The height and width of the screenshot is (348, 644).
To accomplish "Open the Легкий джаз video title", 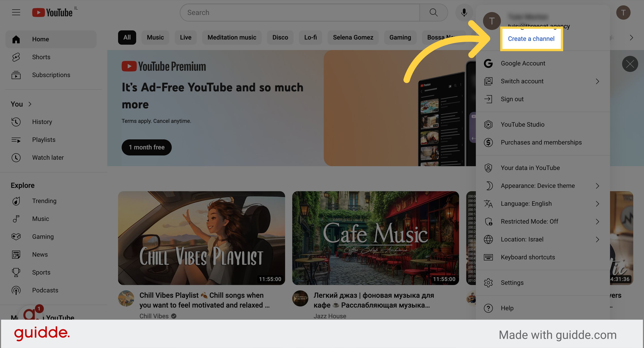I will [x=374, y=300].
